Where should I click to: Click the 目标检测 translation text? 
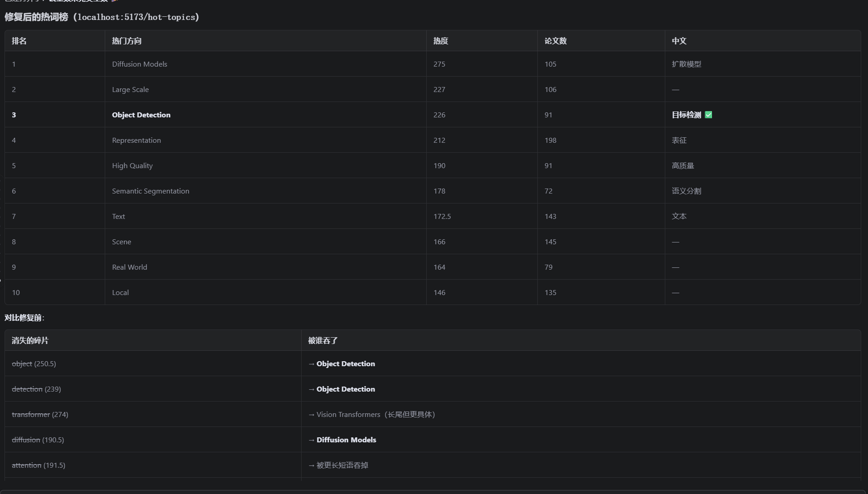686,115
